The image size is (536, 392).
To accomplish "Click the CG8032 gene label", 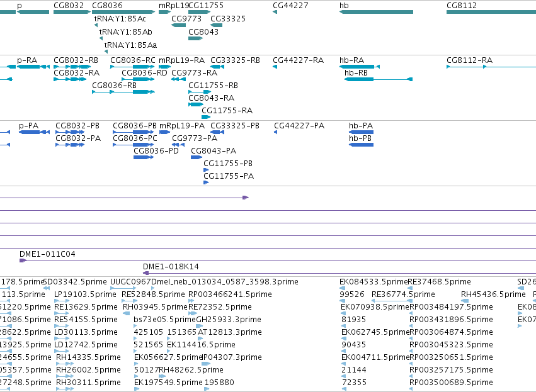I will [69, 6].
